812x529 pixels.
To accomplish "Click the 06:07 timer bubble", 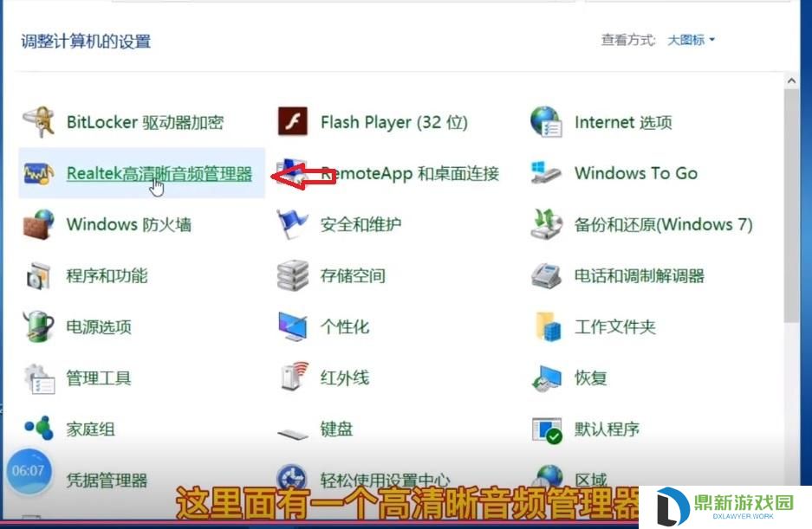I will coord(29,471).
